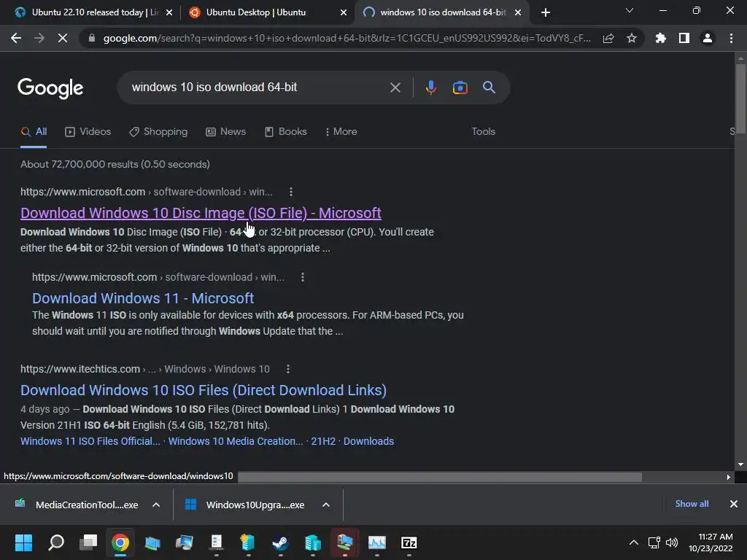Open options menu for Windows 11 result
The width and height of the screenshot is (747, 560).
(303, 277)
